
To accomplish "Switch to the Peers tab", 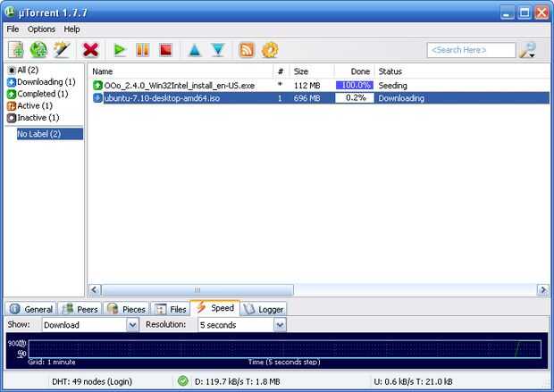I will pyautogui.click(x=80, y=309).
